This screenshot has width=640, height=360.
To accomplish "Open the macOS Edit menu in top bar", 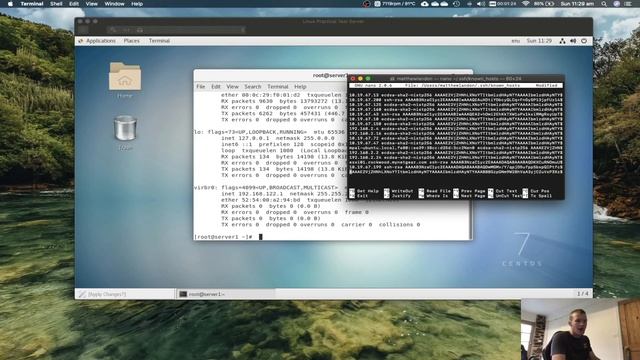I will (x=74, y=4).
